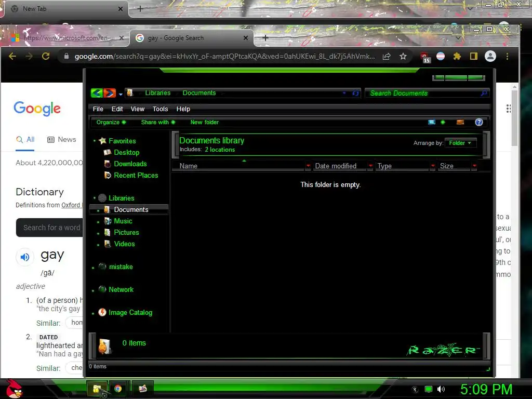Bookmark this page with star icon
Screen dimensions: 532x399
403,56
